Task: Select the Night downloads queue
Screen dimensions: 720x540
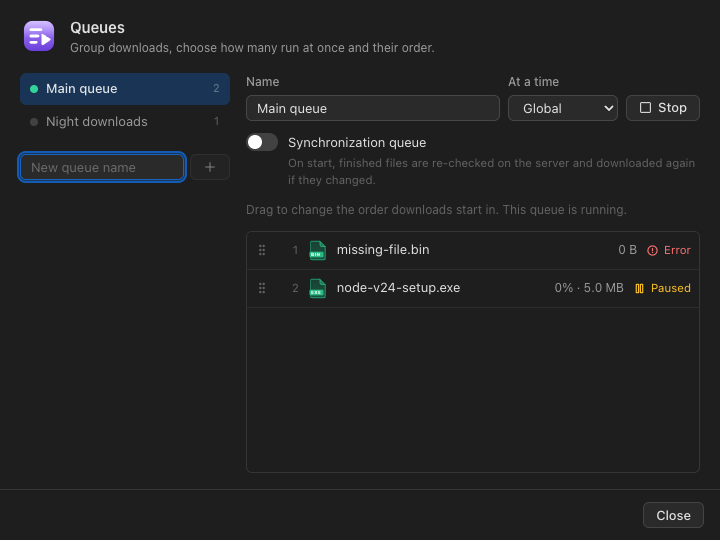Action: [x=125, y=122]
